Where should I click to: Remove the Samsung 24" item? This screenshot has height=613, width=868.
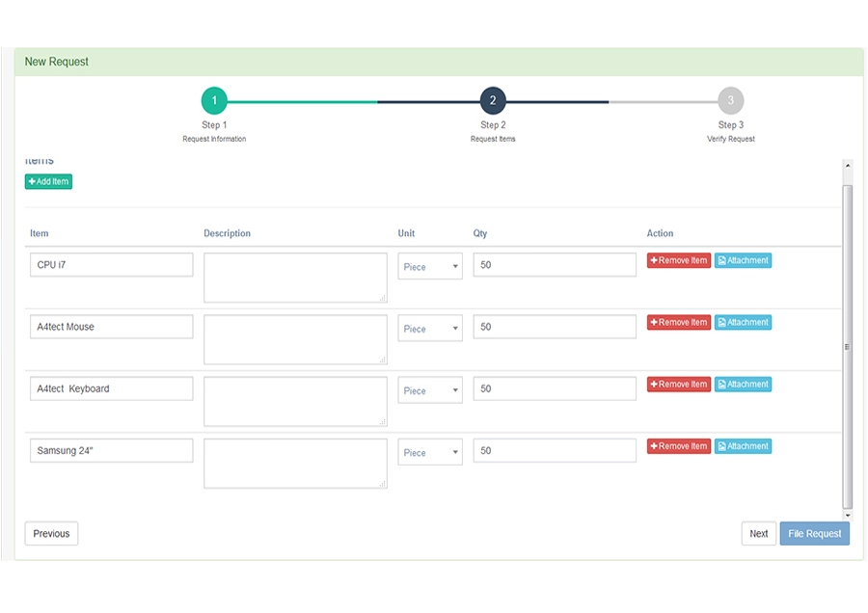679,446
